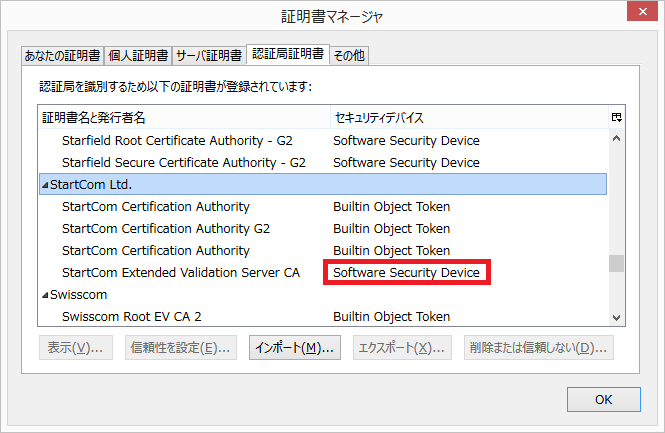Click the 削除または信頼しない(D)... button
This screenshot has height=433, width=665.
click(x=539, y=348)
